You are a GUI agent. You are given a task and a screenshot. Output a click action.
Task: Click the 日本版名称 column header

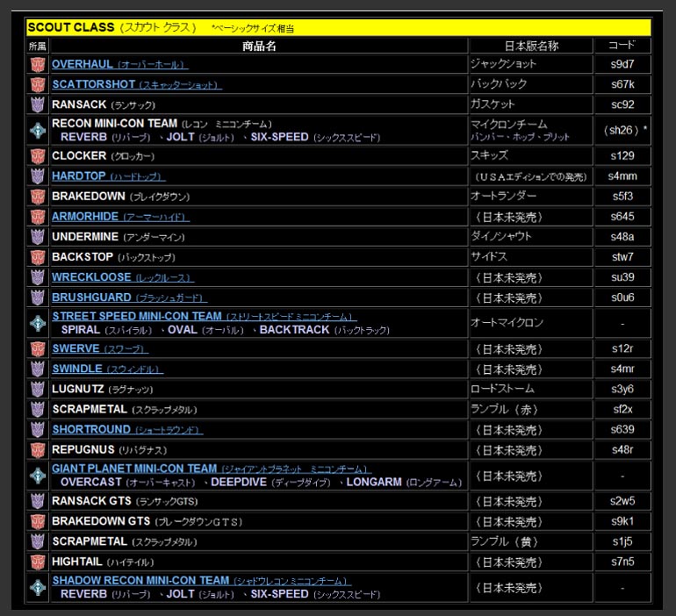point(531,46)
